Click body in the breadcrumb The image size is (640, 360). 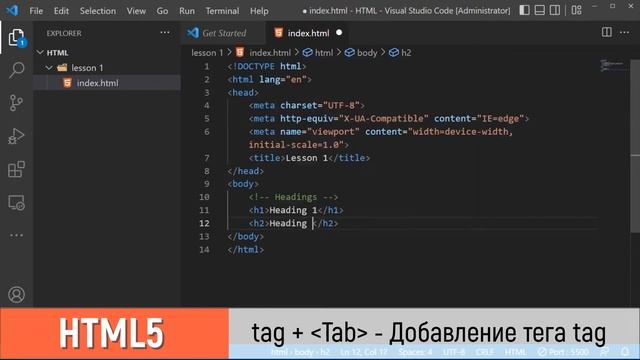pos(367,53)
